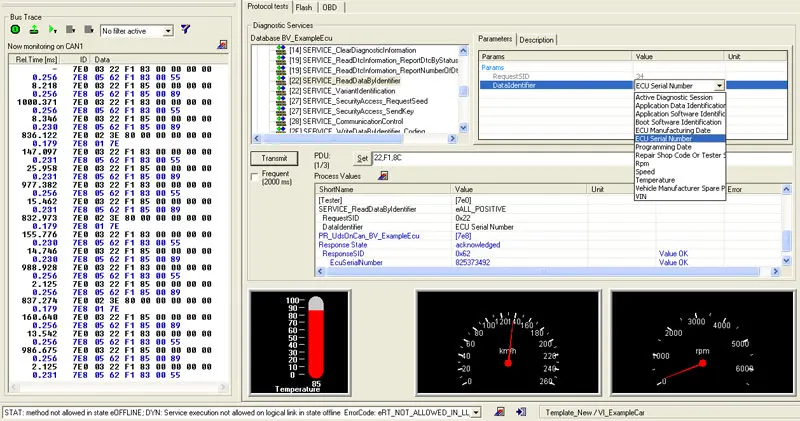
Task: Click the Set button beside the PDU field
Action: pos(362,159)
